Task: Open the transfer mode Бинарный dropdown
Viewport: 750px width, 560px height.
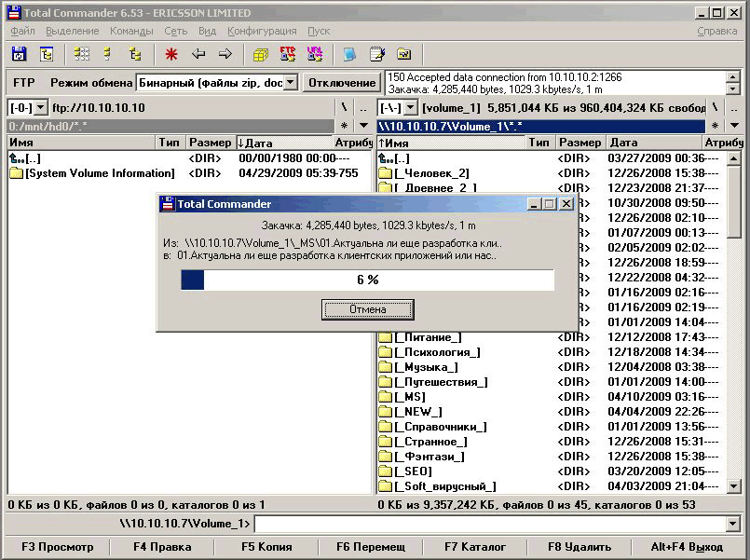Action: (291, 83)
